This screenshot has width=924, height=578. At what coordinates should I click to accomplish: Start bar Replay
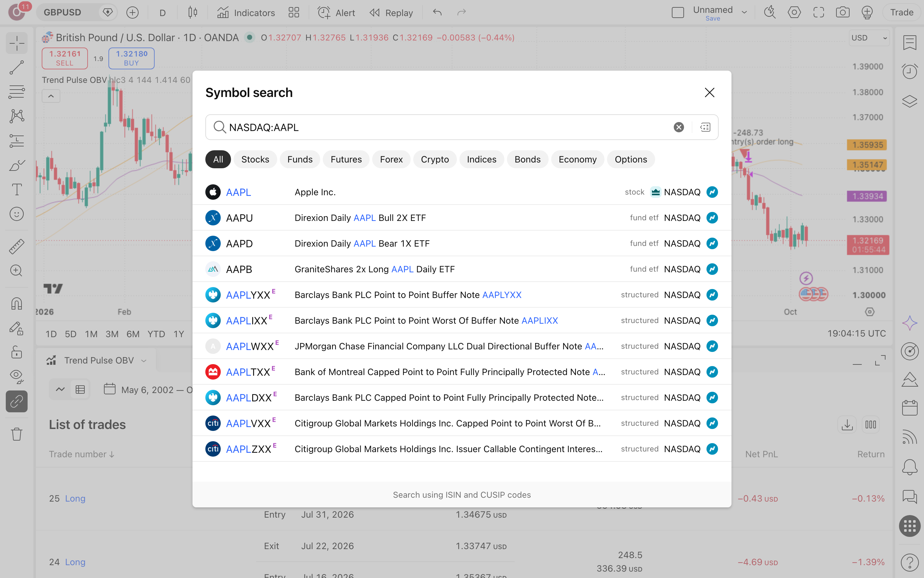coord(391,13)
